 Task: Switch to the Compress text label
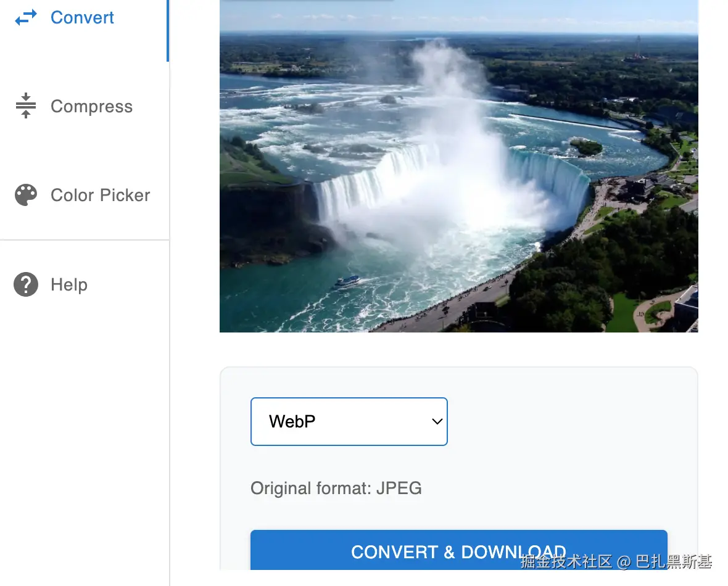(91, 106)
